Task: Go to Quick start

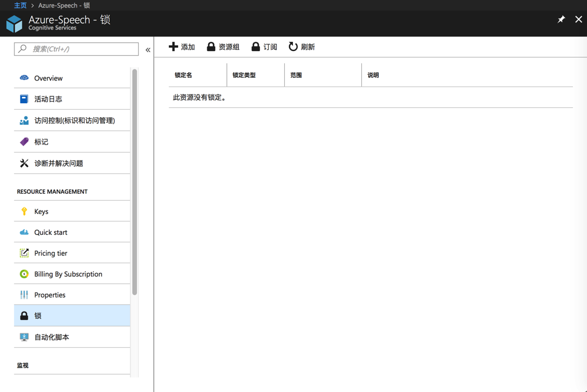Action: (72, 232)
